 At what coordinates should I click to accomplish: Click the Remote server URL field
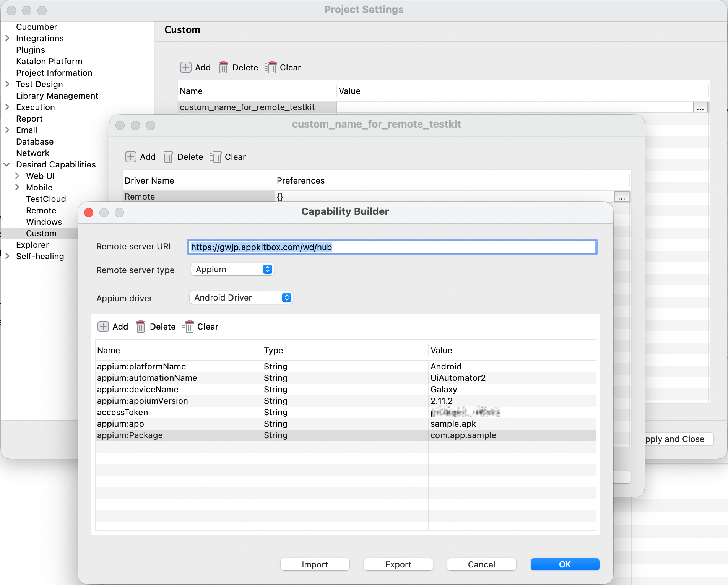[x=391, y=247]
